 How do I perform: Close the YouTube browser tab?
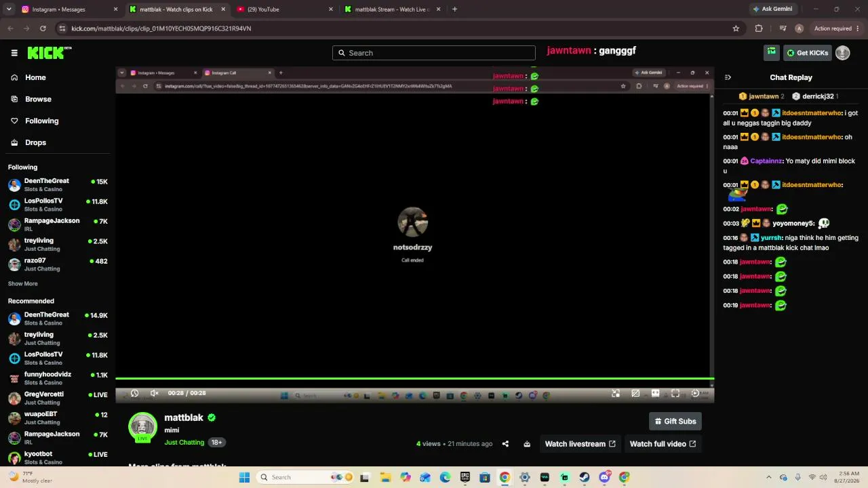coord(331,9)
